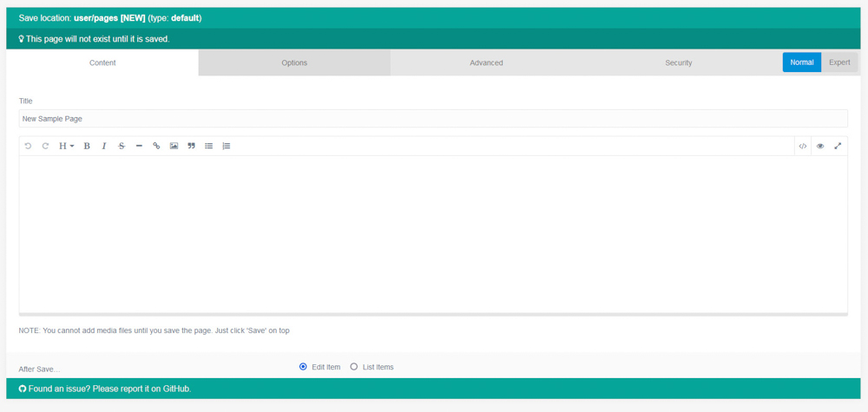Click the 'After Save...' label
This screenshot has width=868, height=412.
pyautogui.click(x=39, y=369)
